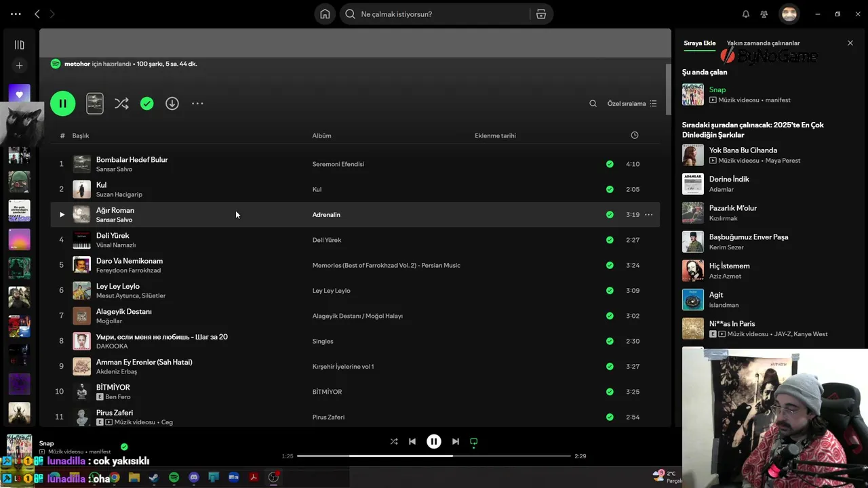
Task: Toggle playlist saved green checkmark
Action: (x=147, y=104)
